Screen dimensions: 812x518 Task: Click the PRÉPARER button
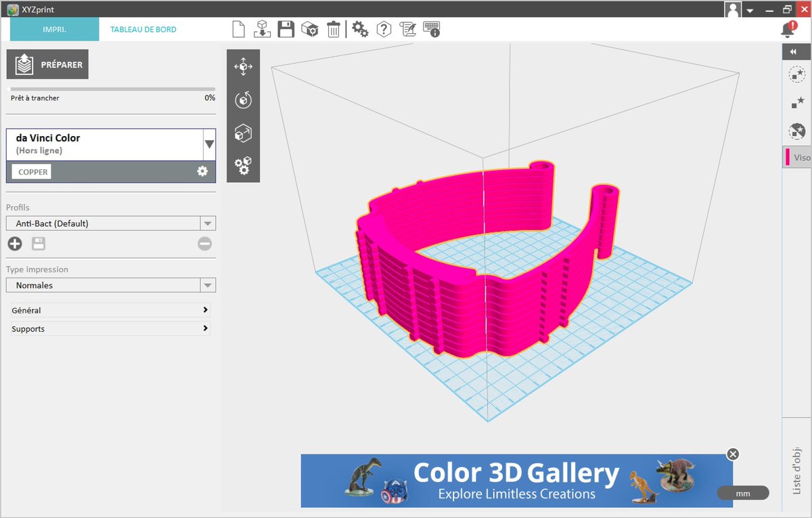(47, 65)
